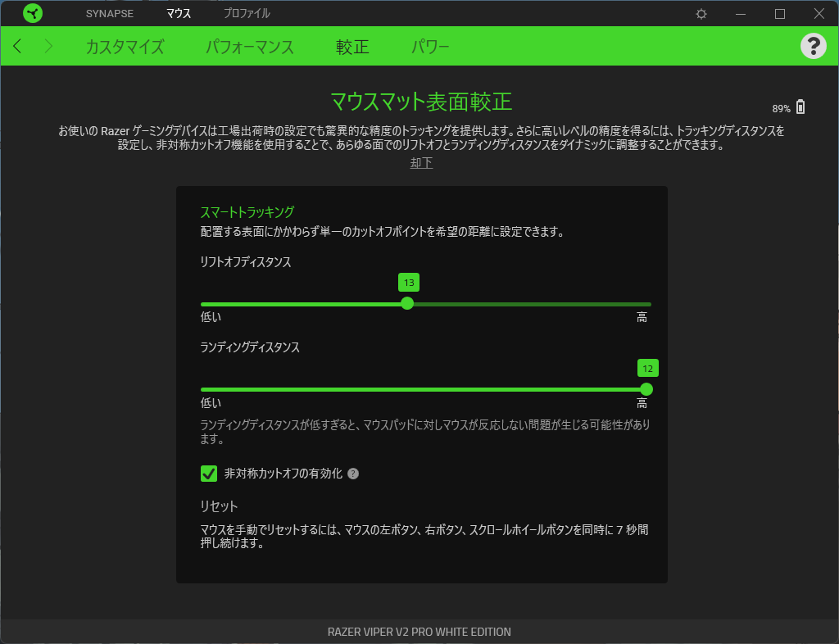Screen dimensions: 839x644
Task: Open settings gear icon in title bar
Action: click(x=701, y=14)
